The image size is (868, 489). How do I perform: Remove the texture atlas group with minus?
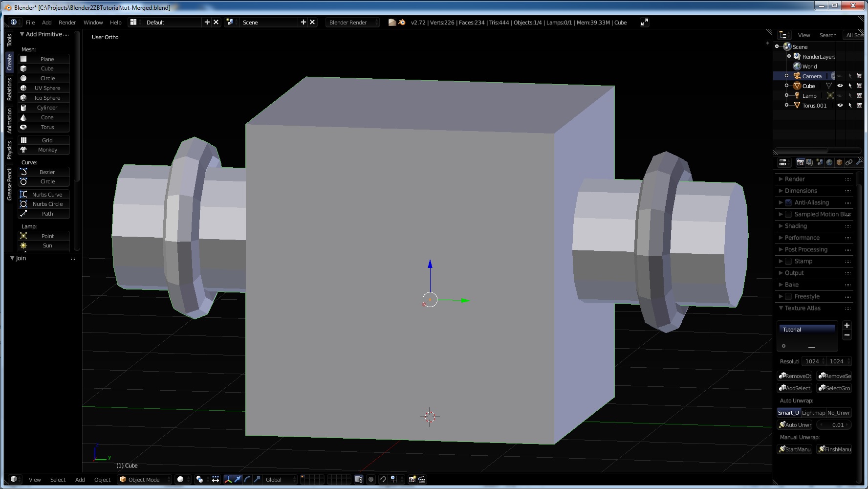point(847,335)
